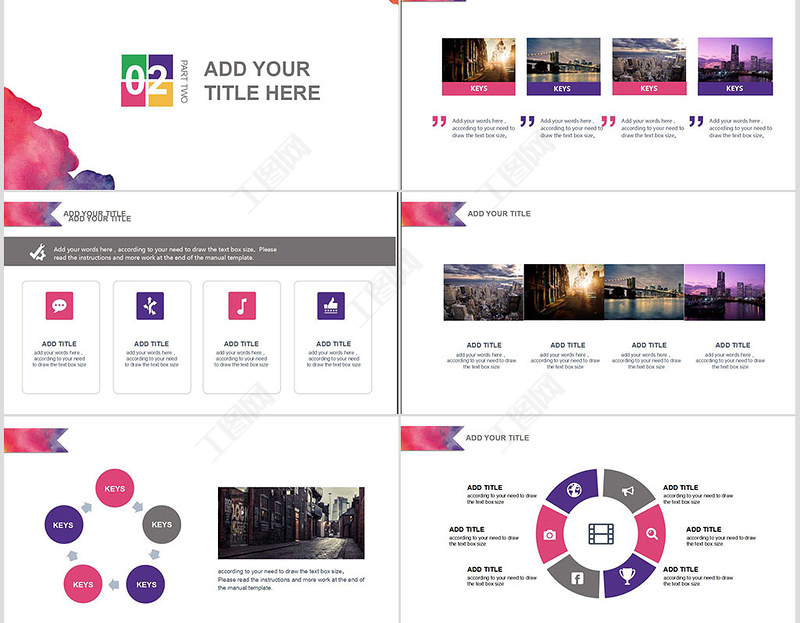800x623 pixels.
Task: Click the ADD TITLE text under the music note
Action: (x=241, y=344)
